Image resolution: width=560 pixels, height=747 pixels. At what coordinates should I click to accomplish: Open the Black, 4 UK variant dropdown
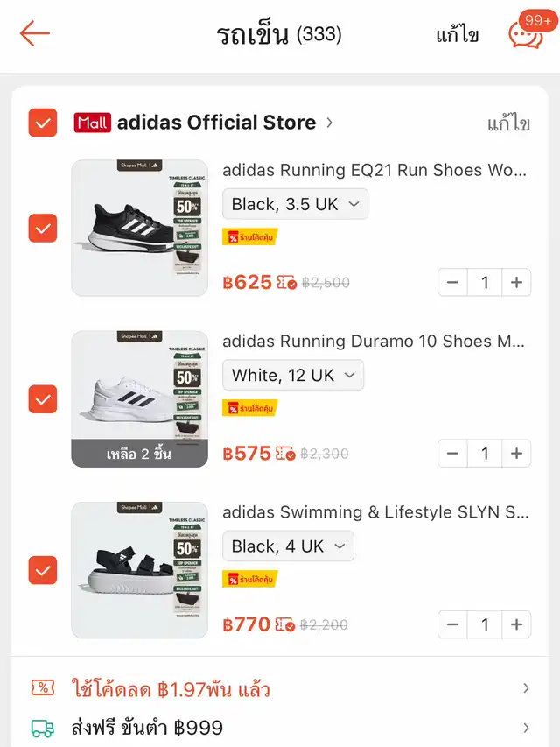click(288, 546)
